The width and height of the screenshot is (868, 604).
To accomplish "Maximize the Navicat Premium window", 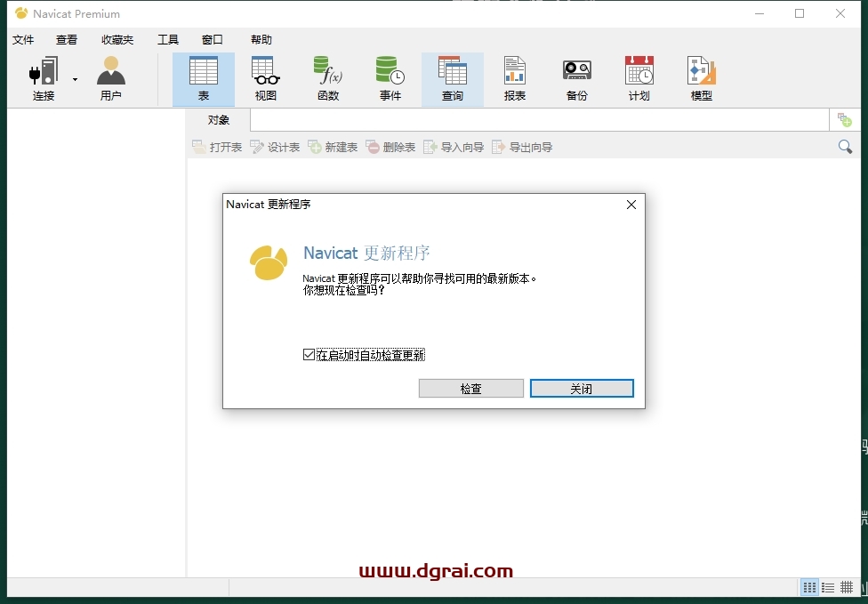I will click(x=800, y=14).
